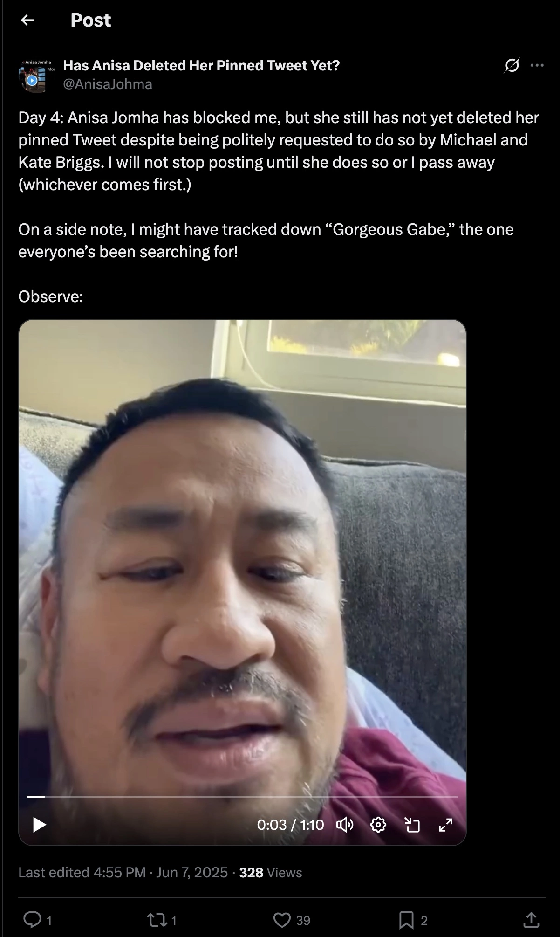Mute the video via the speaker icon

pyautogui.click(x=345, y=825)
